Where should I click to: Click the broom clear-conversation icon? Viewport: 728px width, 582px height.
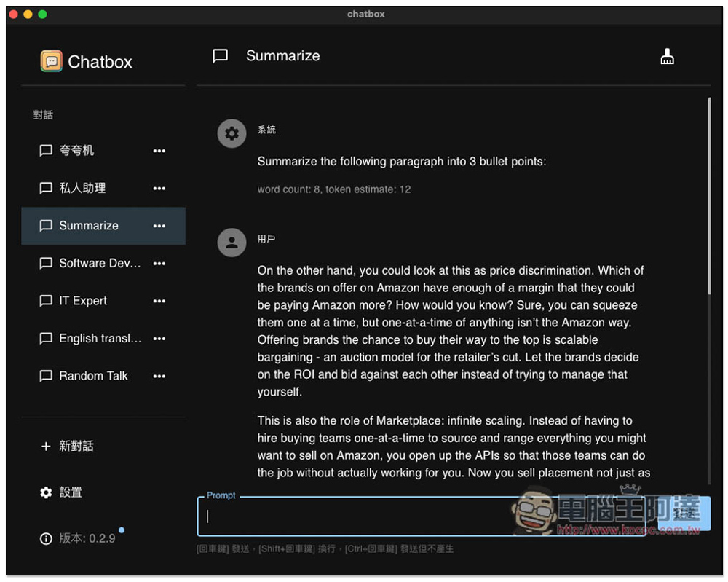coord(667,56)
